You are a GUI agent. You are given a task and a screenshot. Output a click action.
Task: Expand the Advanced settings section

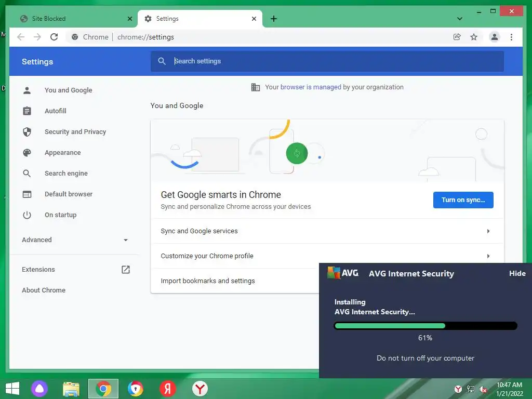tap(75, 240)
